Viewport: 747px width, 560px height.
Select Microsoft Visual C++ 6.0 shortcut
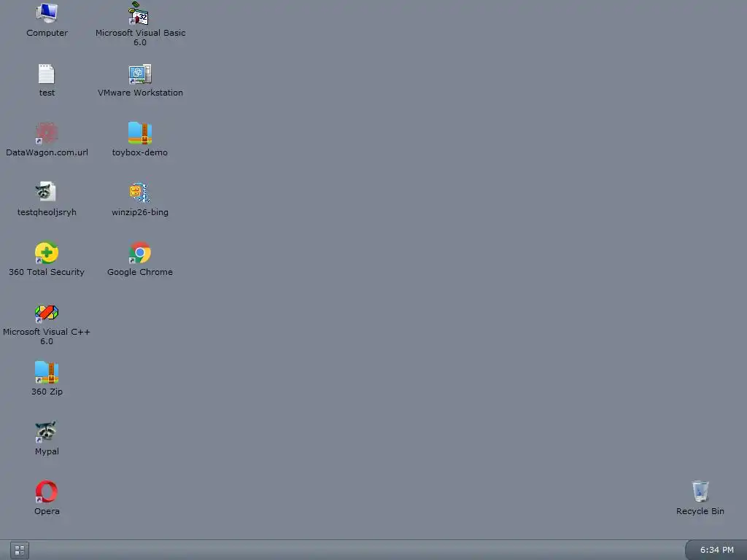[47, 313]
